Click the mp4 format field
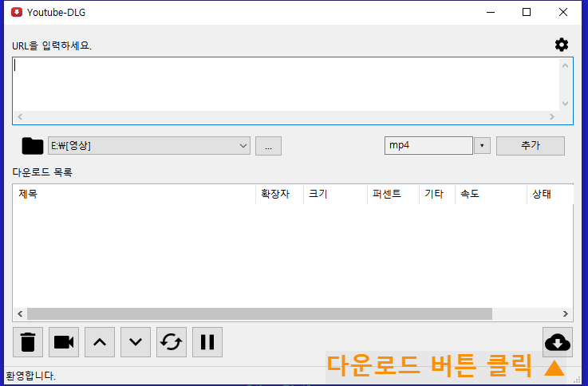Screen dimensions: 588x386 click(428, 146)
